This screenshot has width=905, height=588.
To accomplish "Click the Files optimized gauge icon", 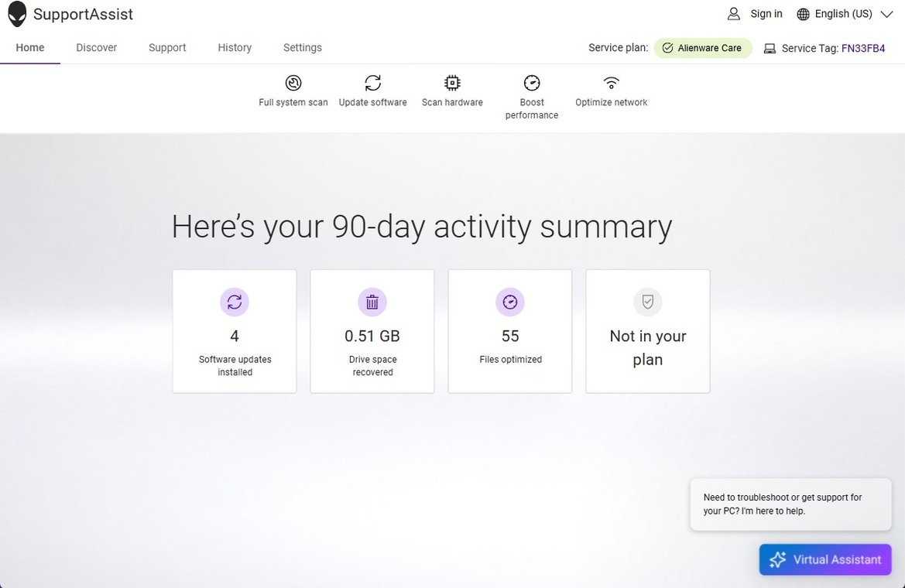I will tap(510, 303).
